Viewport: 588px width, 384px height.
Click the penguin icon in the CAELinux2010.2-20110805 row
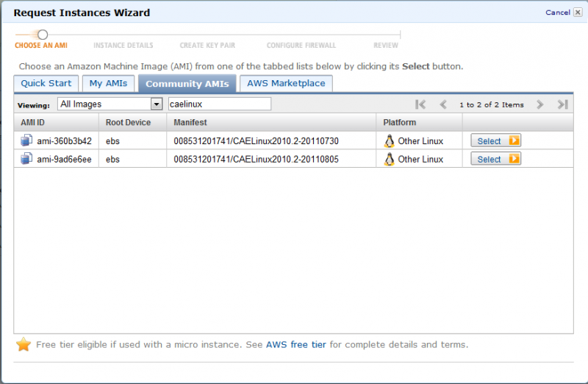click(390, 159)
